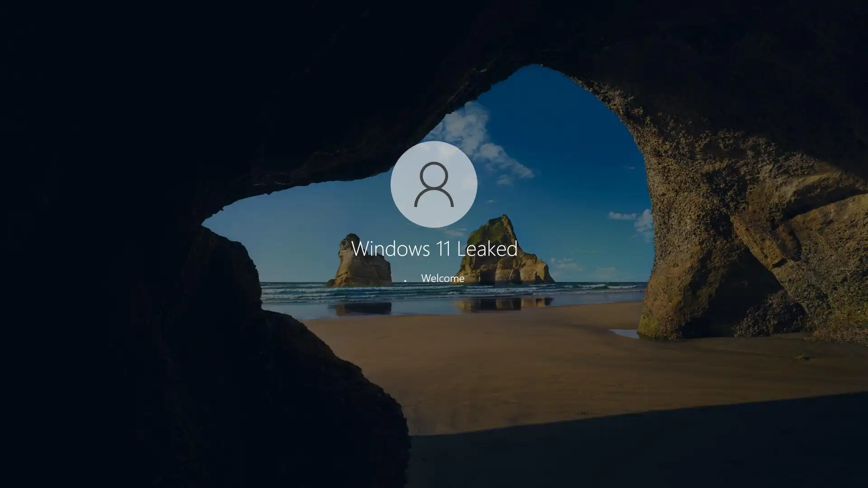Click the 'Windows 11 Leaked' username text
Screen dimensions: 868x488
click(x=434, y=249)
